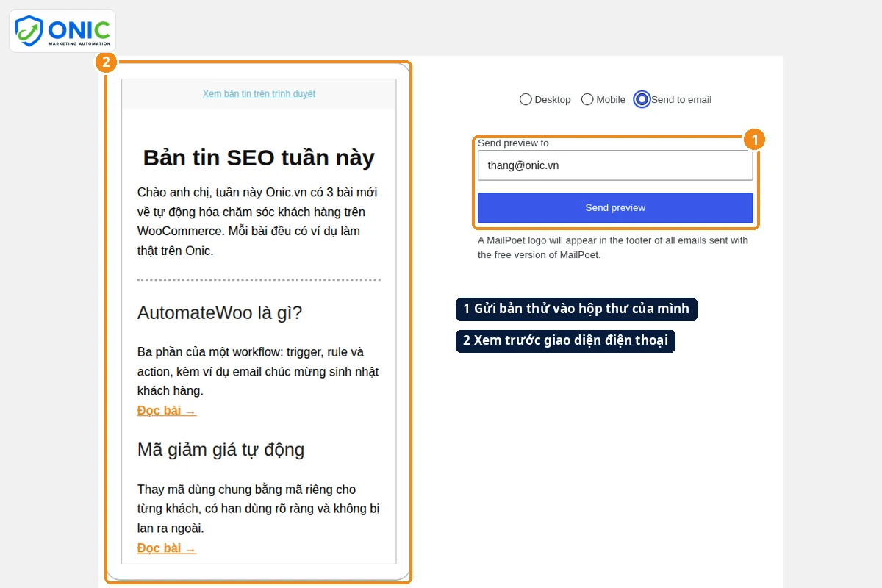
Task: Follow 'Đọc bài' link under AutomateWoo là gì?
Action: tap(167, 411)
